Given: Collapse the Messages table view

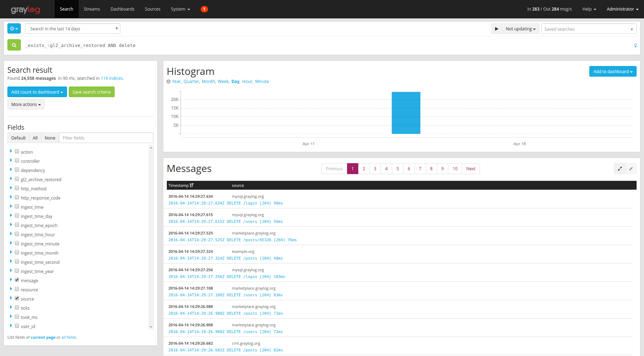Looking at the screenshot, I should coord(631,168).
